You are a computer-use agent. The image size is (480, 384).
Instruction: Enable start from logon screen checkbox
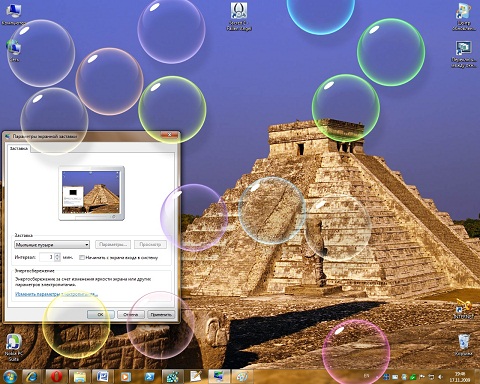click(x=82, y=257)
